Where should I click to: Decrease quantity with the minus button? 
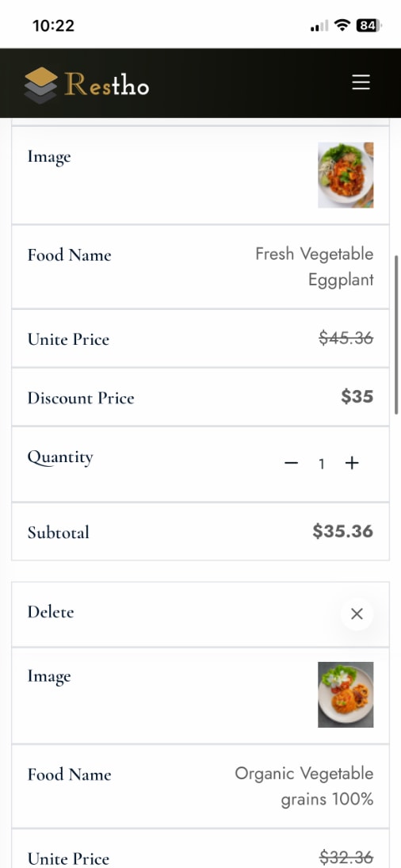(292, 464)
